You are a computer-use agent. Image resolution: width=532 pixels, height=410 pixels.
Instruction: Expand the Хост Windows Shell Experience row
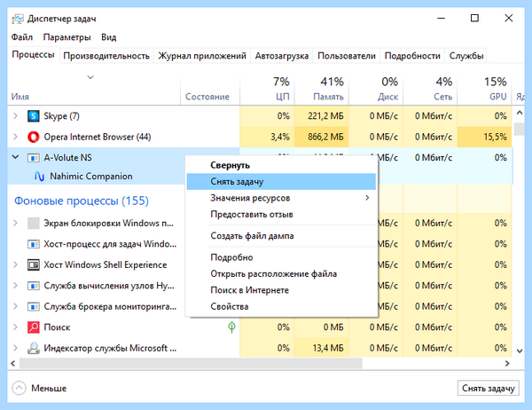click(x=15, y=265)
